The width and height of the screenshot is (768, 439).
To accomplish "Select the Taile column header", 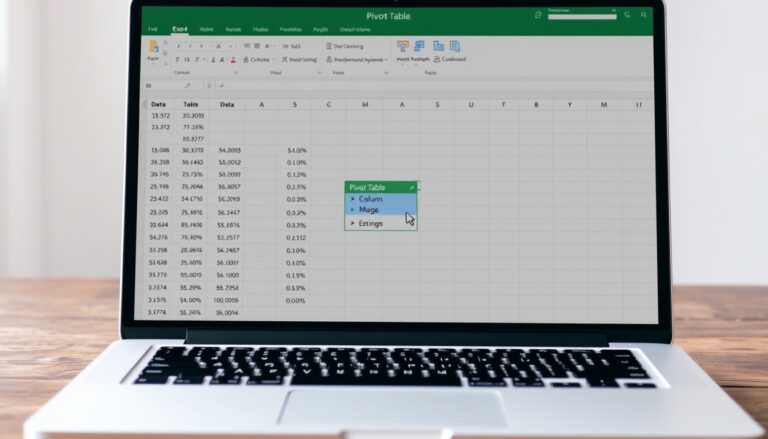I will click(191, 104).
